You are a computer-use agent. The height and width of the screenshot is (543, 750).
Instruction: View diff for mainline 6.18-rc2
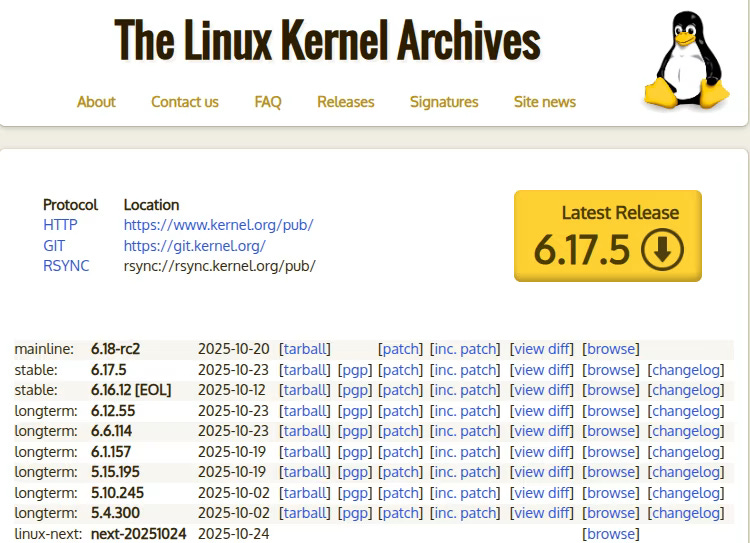click(541, 349)
